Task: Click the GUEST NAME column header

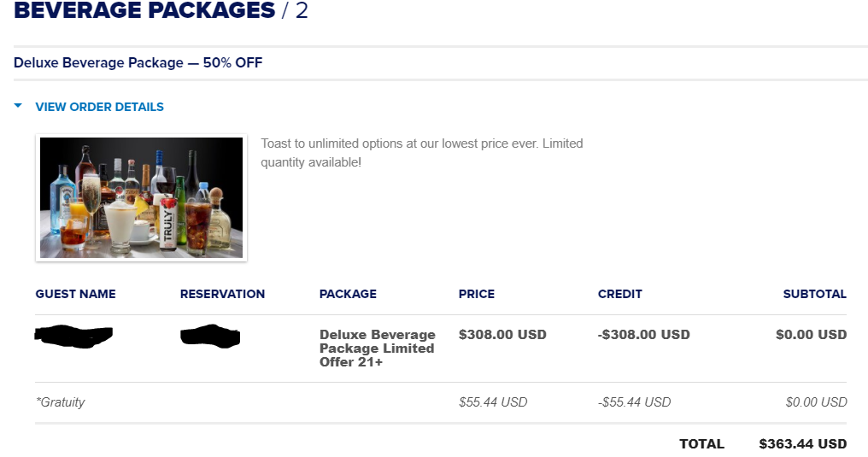Action: [76, 294]
